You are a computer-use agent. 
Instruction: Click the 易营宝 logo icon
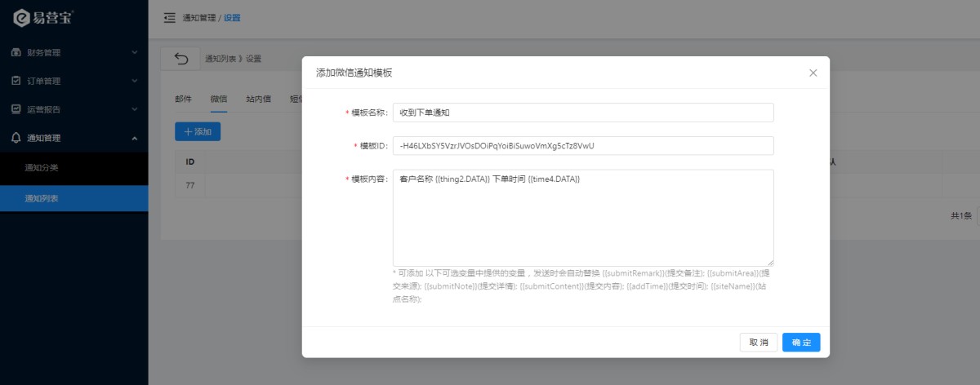coord(22,18)
